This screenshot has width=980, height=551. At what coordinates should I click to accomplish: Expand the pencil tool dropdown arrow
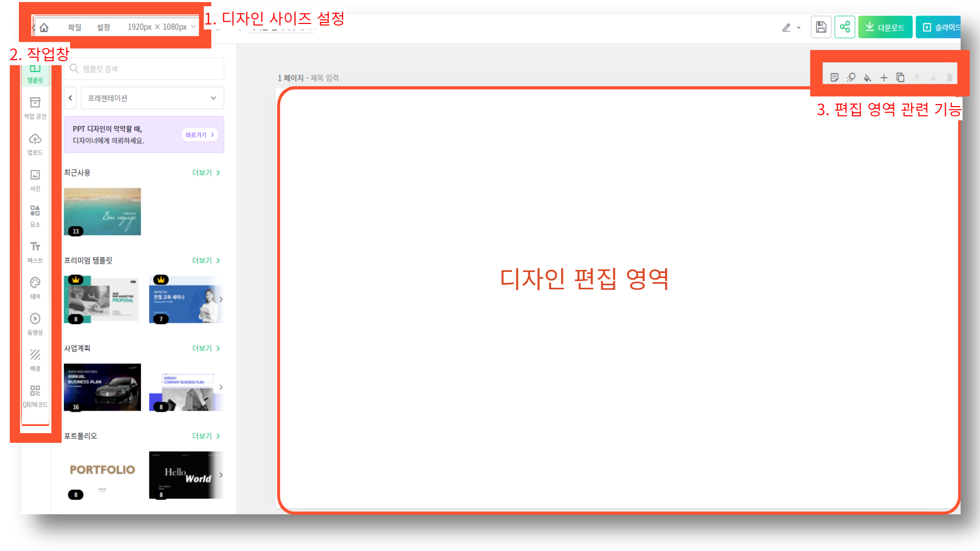pos(799,28)
